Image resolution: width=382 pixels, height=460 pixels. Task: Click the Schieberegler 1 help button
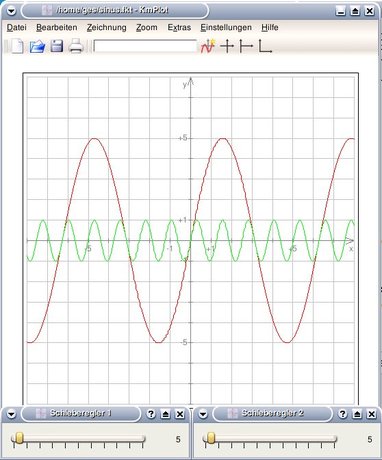(x=151, y=414)
